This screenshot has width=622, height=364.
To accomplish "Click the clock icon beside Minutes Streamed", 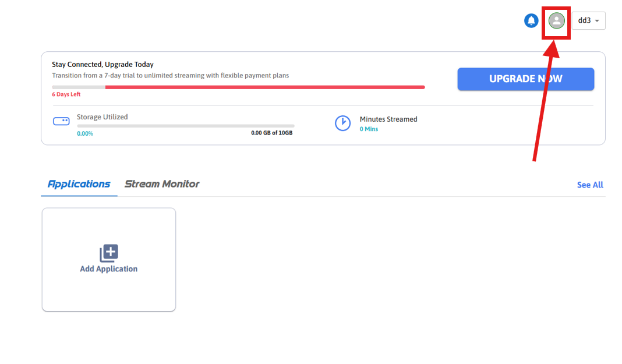I will tap(342, 123).
